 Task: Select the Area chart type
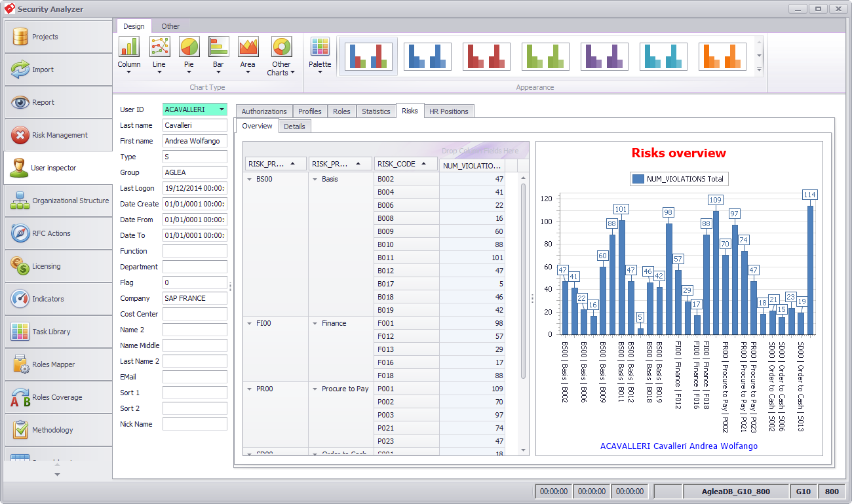tap(248, 56)
